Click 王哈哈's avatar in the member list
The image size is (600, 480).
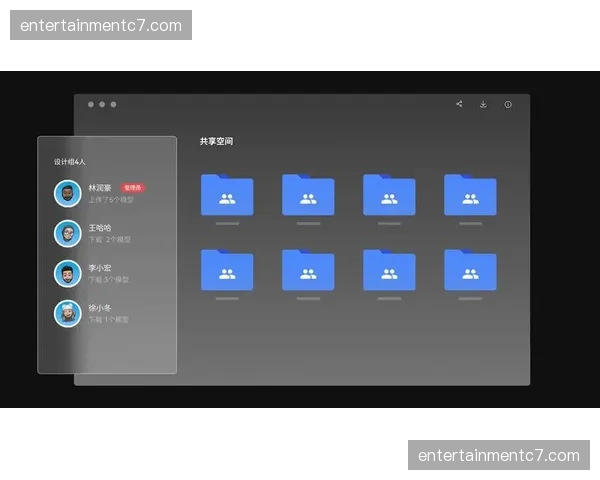coord(68,233)
